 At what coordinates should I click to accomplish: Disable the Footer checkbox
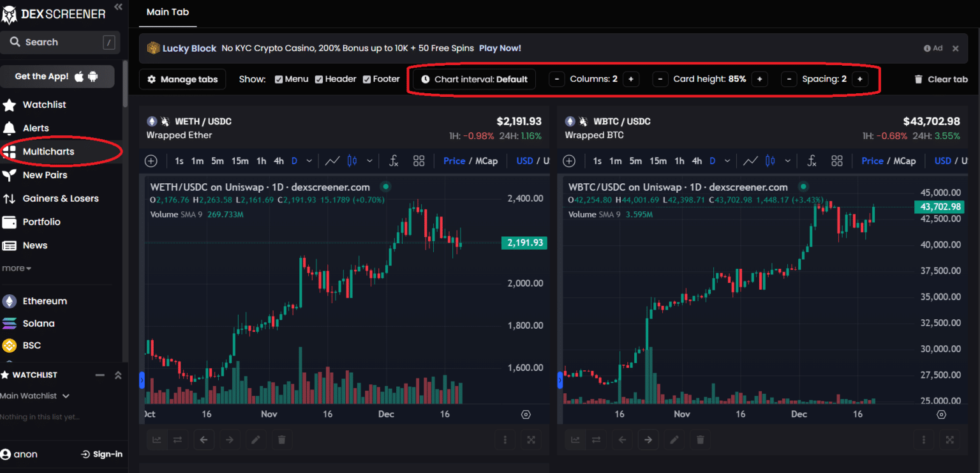coord(366,79)
